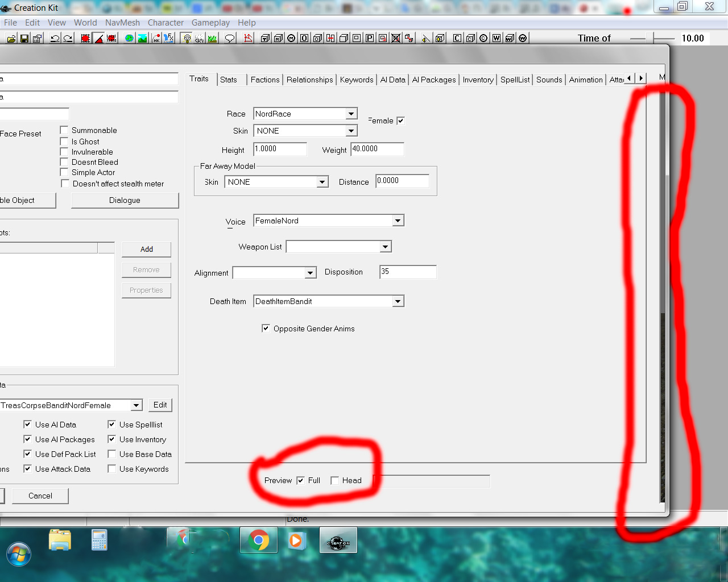728x582 pixels.
Task: Click the boxed P toolbar icon
Action: 370,38
